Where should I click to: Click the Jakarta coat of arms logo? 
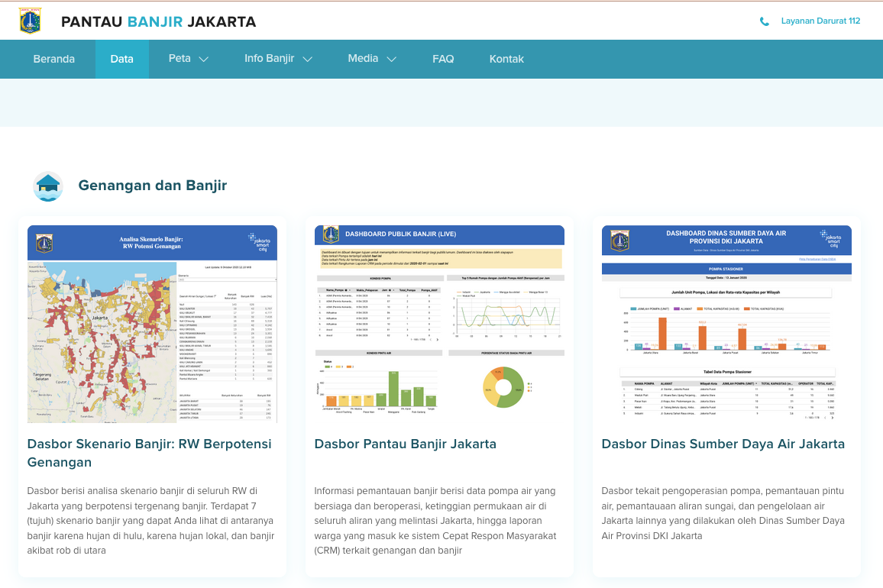pyautogui.click(x=30, y=21)
